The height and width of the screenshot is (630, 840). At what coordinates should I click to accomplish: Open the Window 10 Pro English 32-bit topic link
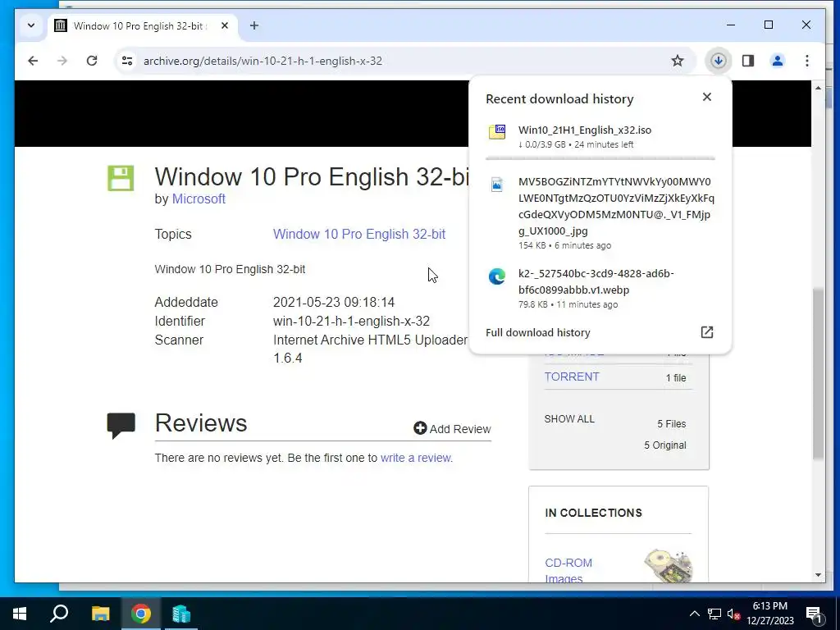(359, 234)
